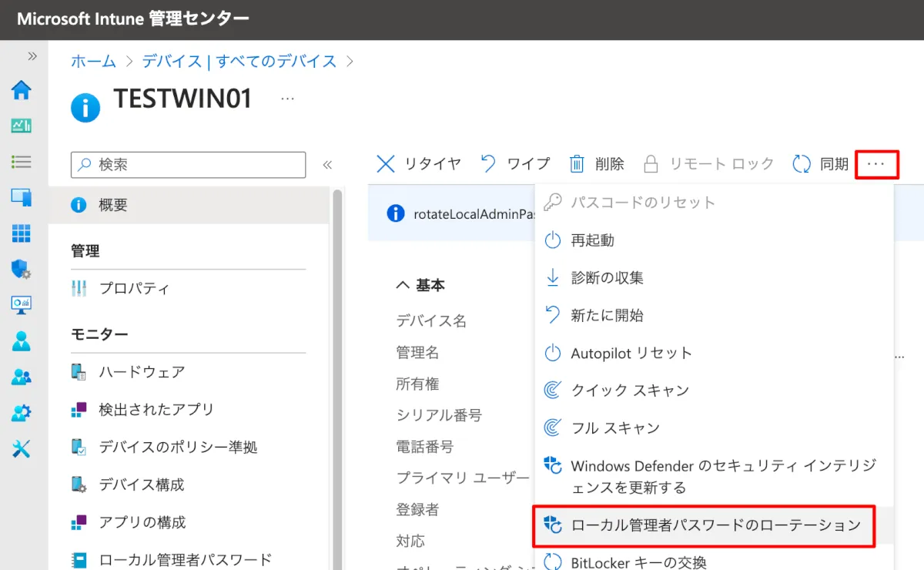Click 所有権 field label
The height and width of the screenshot is (570, 924).
point(417,384)
